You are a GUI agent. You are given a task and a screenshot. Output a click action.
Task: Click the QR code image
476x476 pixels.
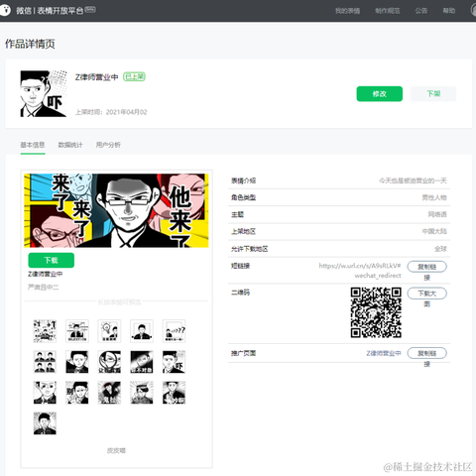376,312
